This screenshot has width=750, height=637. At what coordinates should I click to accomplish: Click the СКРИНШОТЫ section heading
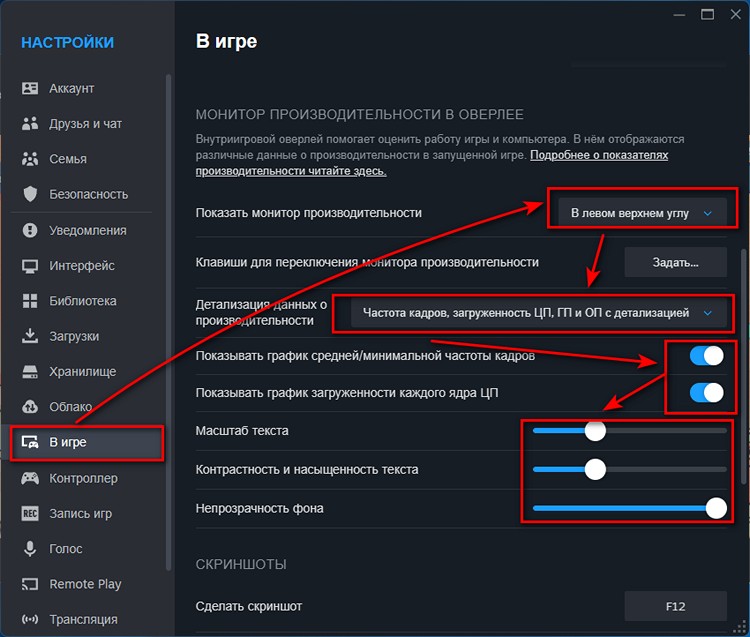[241, 564]
